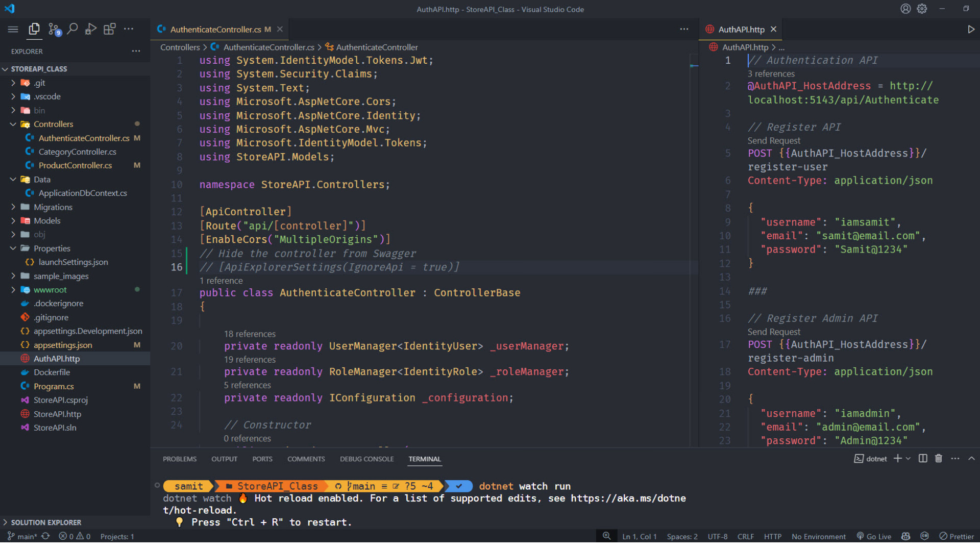Launch a new terminal with plus icon
The height and width of the screenshot is (551, 980).
(897, 459)
